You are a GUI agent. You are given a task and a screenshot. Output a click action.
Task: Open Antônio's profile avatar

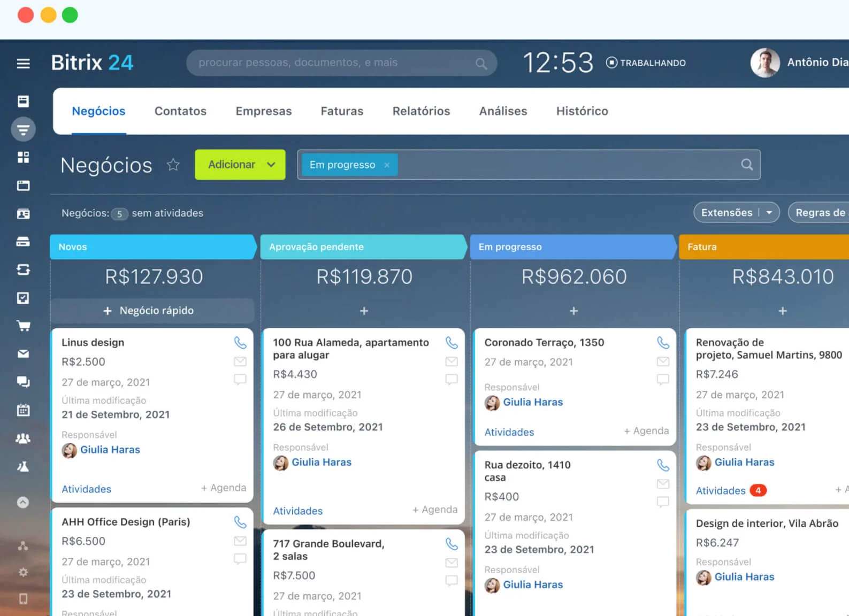tap(764, 63)
